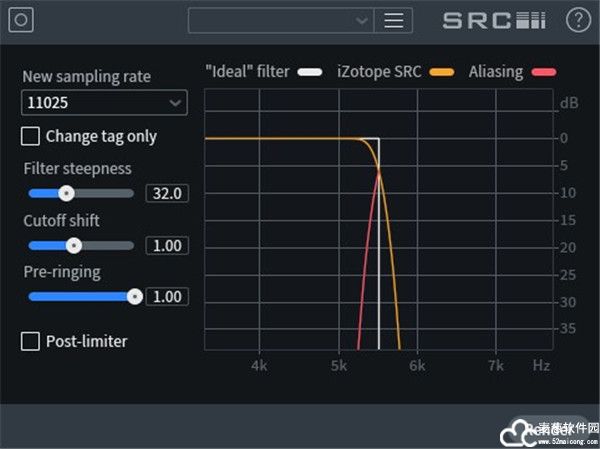Enable Change tag only checkbox

(x=30, y=136)
